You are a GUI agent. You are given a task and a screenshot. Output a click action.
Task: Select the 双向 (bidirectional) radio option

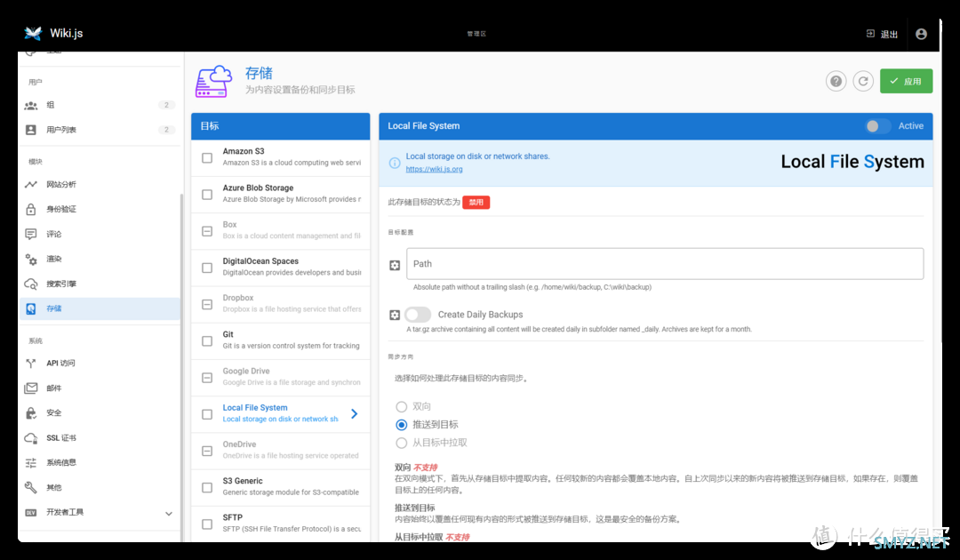click(x=401, y=406)
